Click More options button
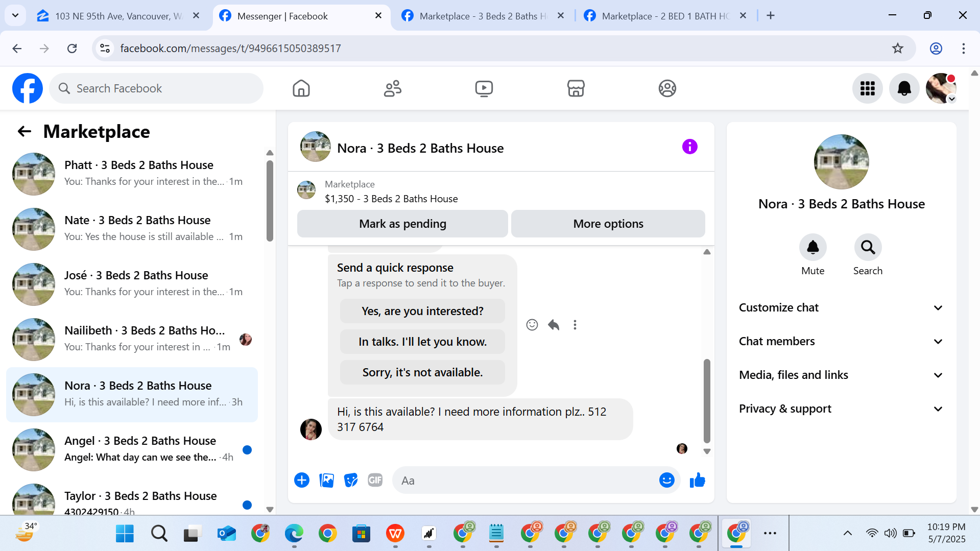Image resolution: width=980 pixels, height=551 pixels. (x=608, y=224)
